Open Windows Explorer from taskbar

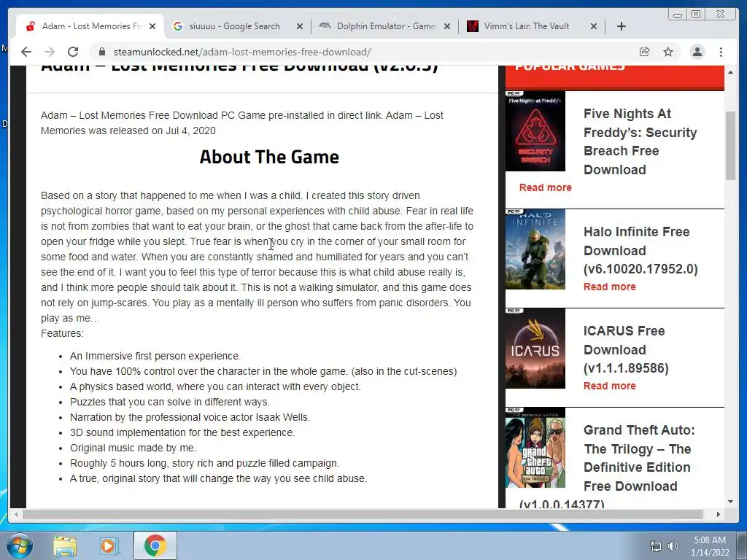(x=65, y=546)
